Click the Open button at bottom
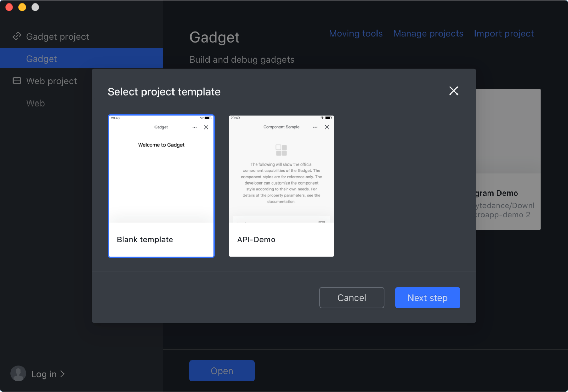The height and width of the screenshot is (392, 568). (222, 371)
